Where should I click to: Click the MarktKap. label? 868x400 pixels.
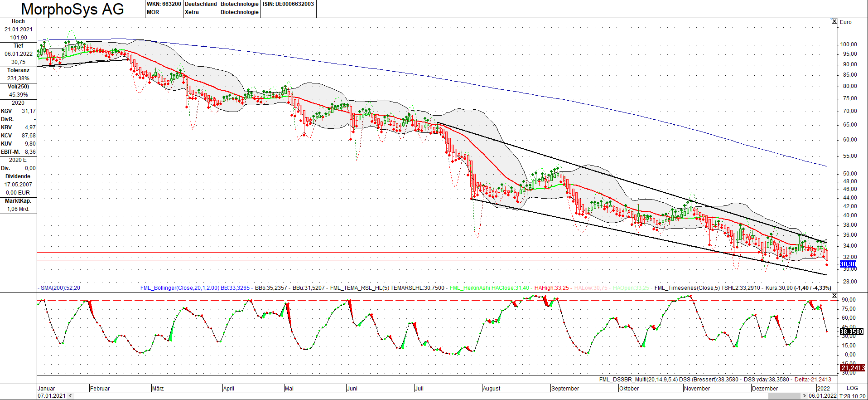coord(18,201)
